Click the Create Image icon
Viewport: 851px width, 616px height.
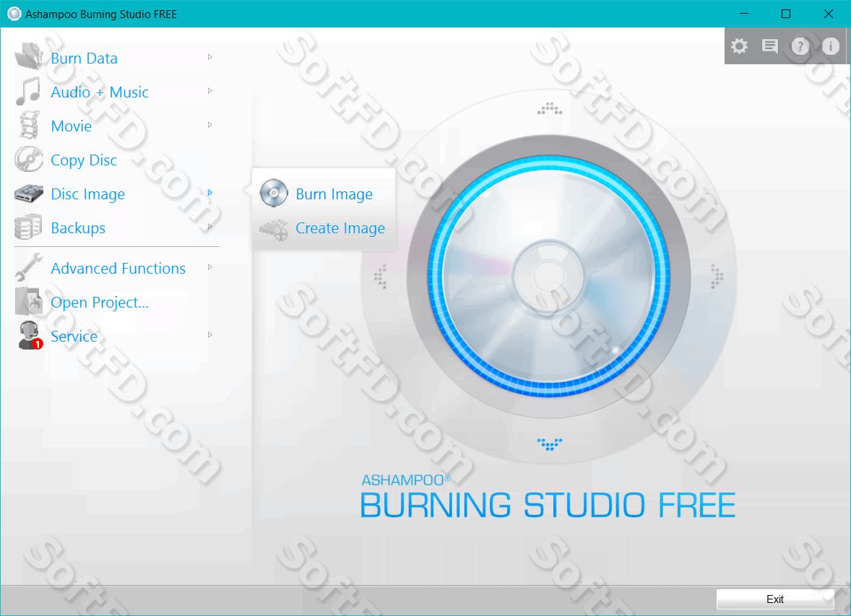click(x=274, y=230)
